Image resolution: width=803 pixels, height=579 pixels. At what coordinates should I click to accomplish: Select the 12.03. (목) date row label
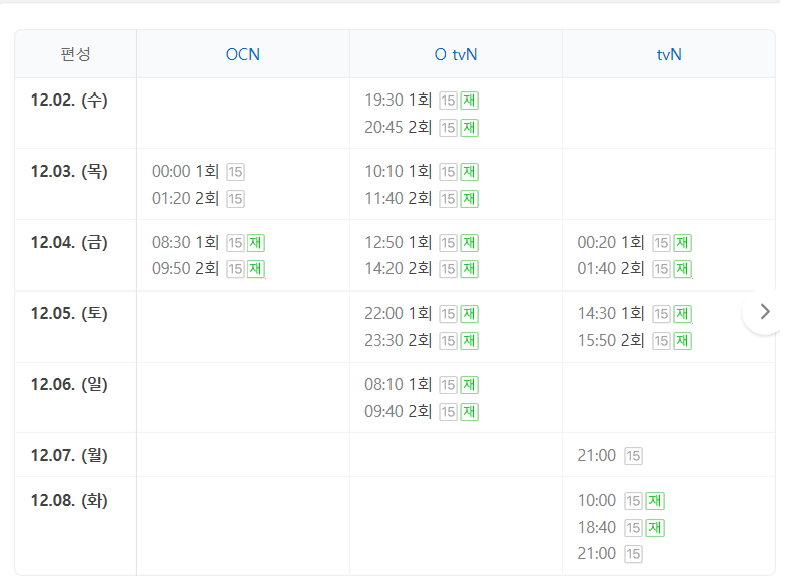coord(69,171)
